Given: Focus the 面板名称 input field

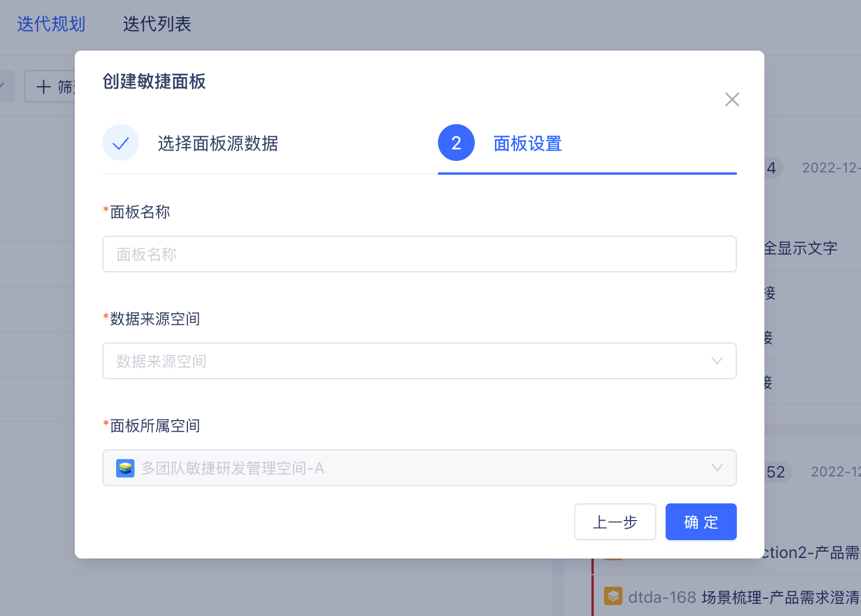Looking at the screenshot, I should (x=420, y=254).
